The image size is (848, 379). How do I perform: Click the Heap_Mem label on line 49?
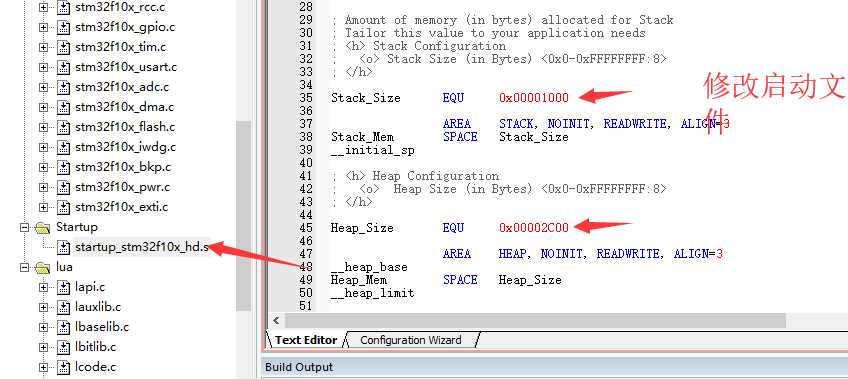(359, 280)
